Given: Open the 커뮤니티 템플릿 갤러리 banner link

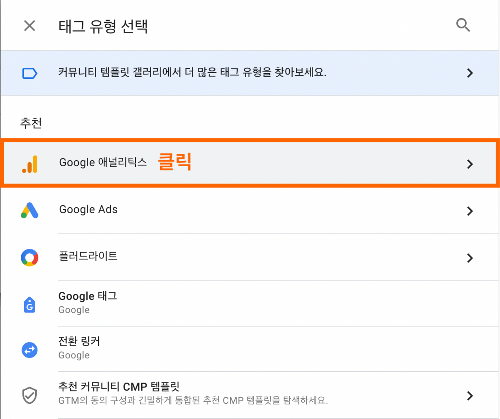Looking at the screenshot, I should click(x=250, y=73).
